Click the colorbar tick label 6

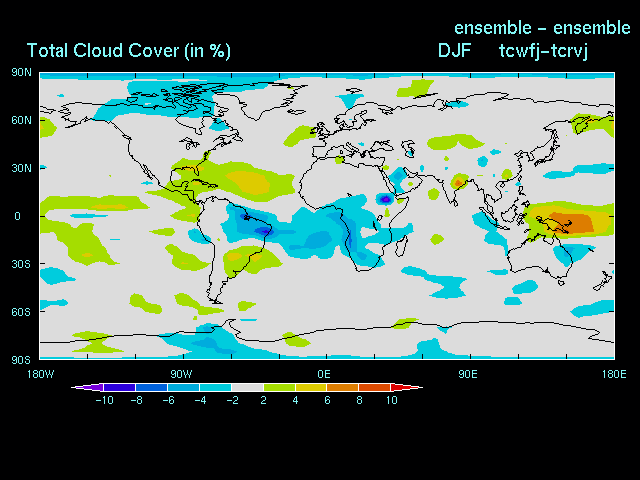(x=327, y=400)
